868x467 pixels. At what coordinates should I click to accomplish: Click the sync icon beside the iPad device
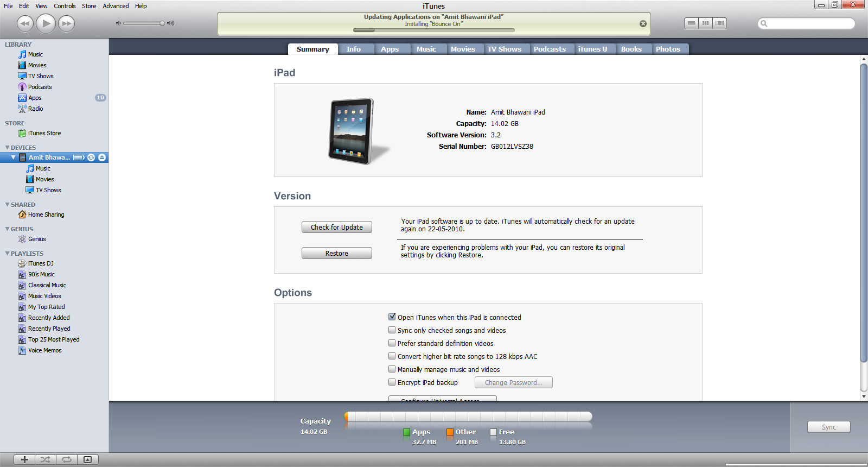(91, 157)
